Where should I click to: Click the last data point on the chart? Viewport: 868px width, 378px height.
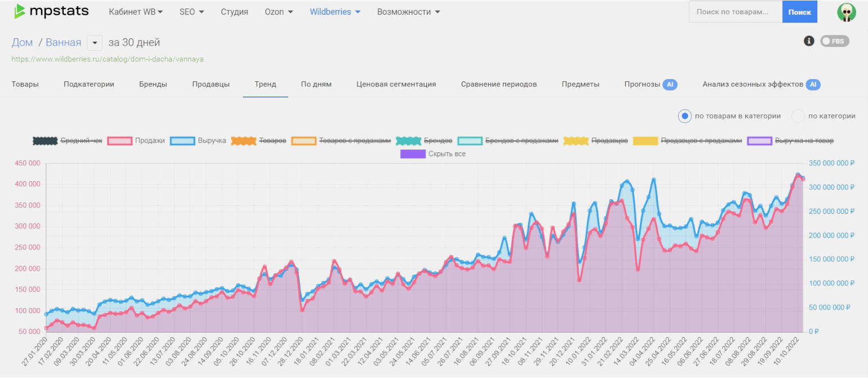(803, 179)
